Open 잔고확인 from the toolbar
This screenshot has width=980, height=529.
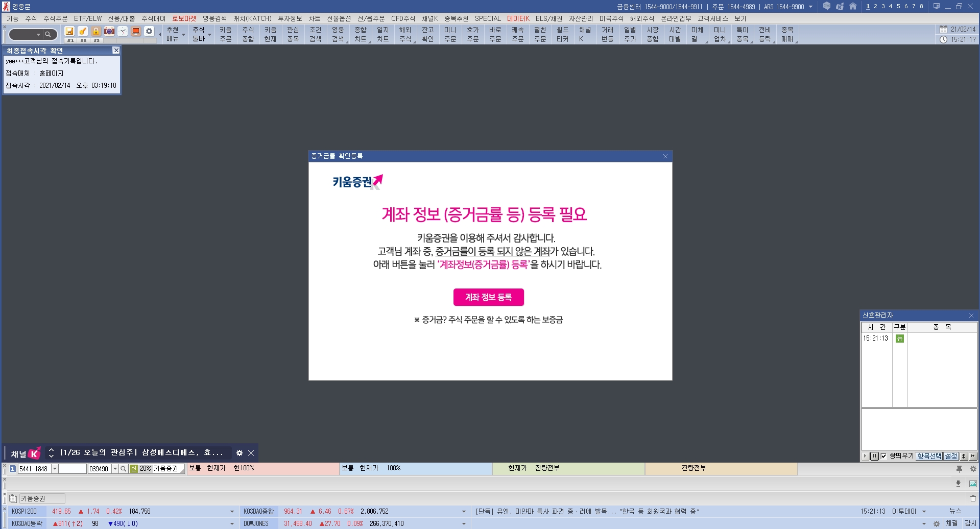click(x=427, y=34)
